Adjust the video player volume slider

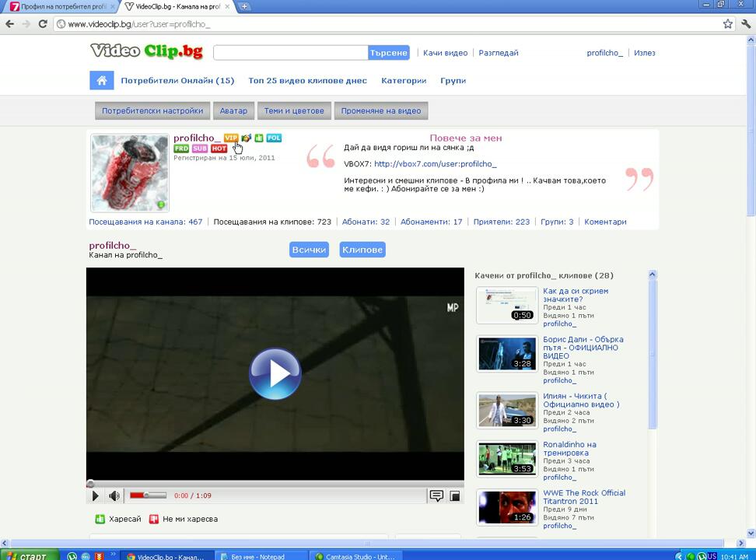(146, 495)
